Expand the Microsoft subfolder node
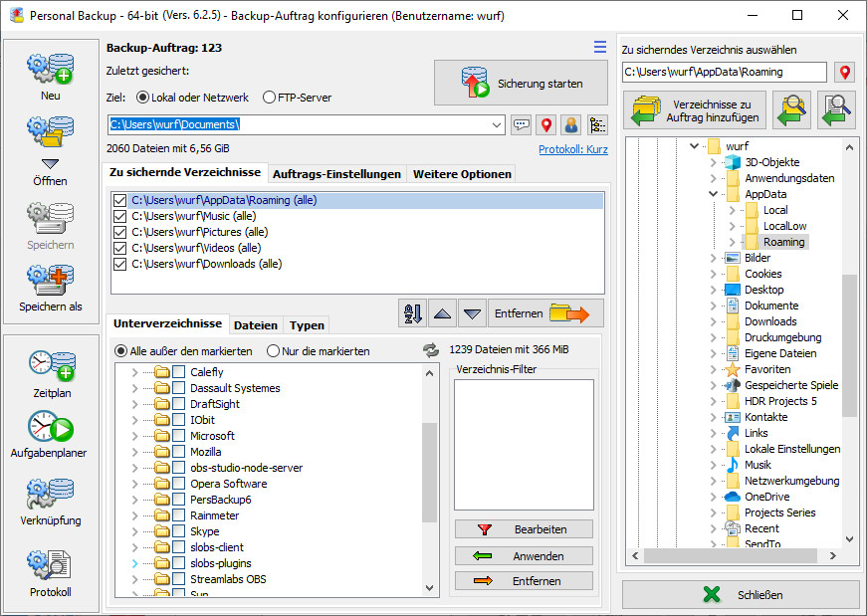 [135, 436]
